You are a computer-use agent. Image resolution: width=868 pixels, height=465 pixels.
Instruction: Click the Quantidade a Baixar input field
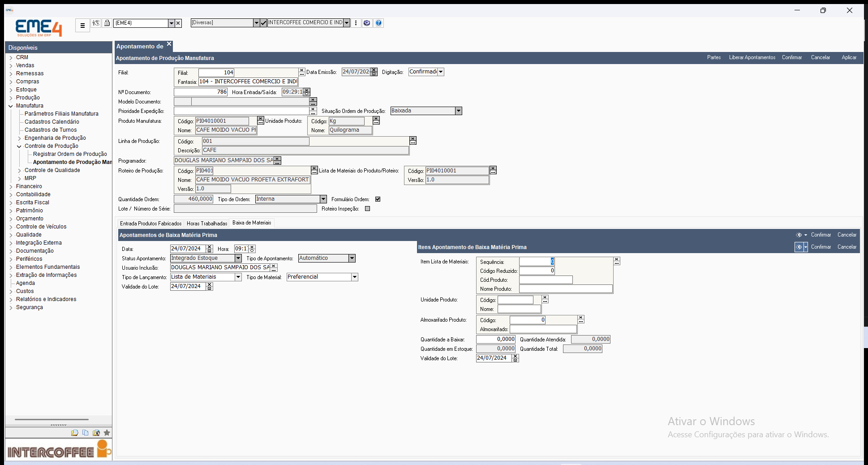coord(496,339)
